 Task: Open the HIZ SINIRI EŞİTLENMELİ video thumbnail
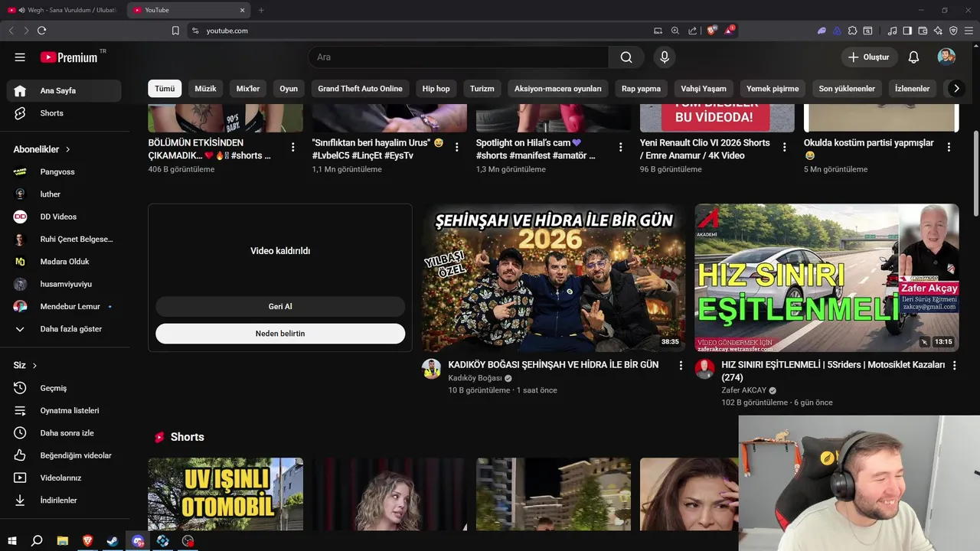[827, 278]
